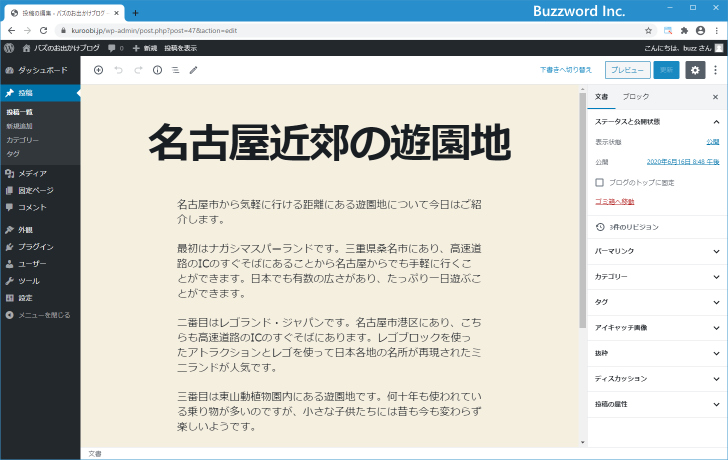Switch to the ブロック tab
The height and width of the screenshot is (460, 728).
point(636,97)
